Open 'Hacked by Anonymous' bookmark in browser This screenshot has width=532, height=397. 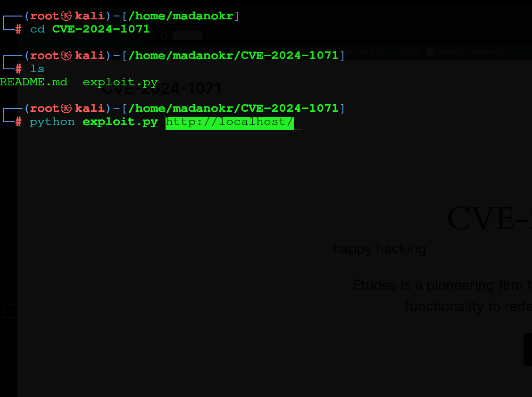(x=470, y=53)
